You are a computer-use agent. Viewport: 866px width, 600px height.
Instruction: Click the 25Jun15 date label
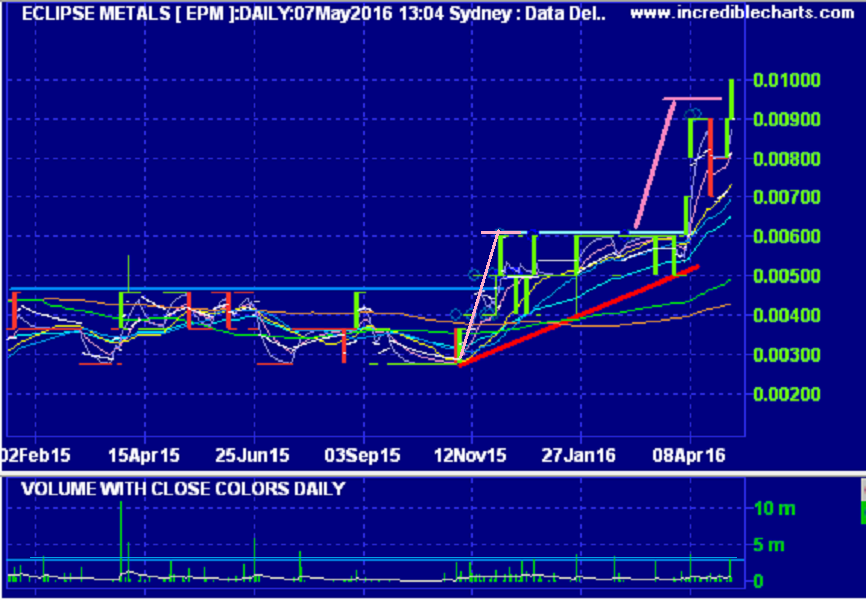pyautogui.click(x=253, y=456)
